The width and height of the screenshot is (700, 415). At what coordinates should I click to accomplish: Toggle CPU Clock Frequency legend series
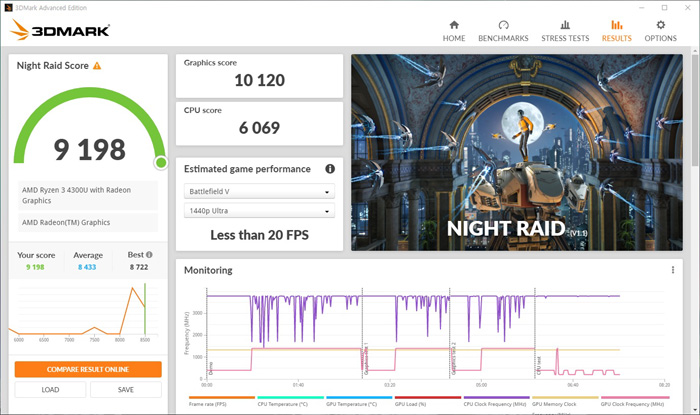[x=496, y=403]
